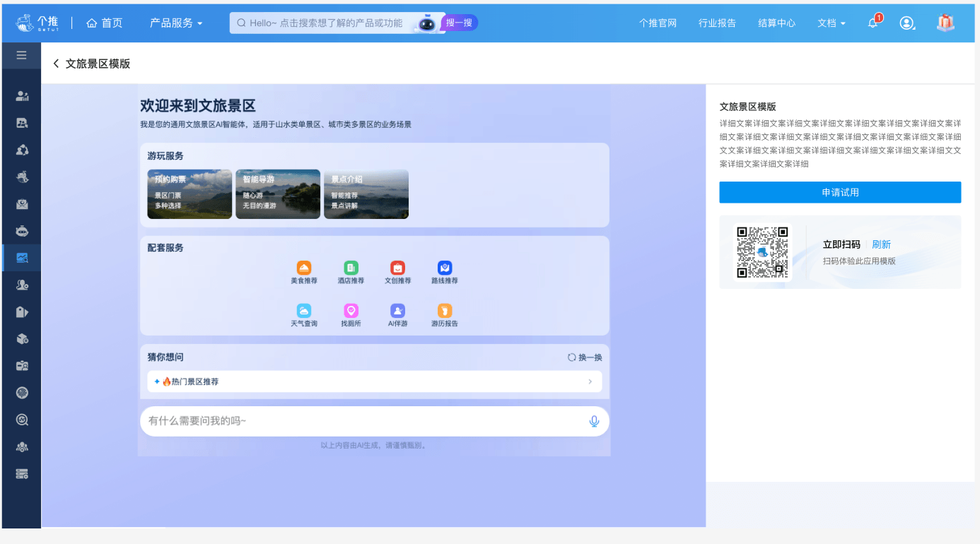Click 刷新 to refresh the QR code
980x544 pixels.
(x=882, y=244)
